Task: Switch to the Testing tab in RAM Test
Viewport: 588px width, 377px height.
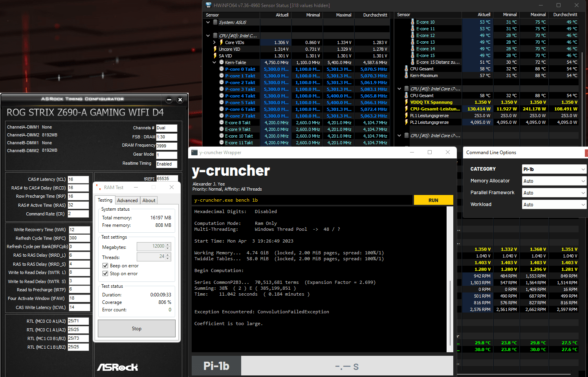Action: tap(105, 200)
